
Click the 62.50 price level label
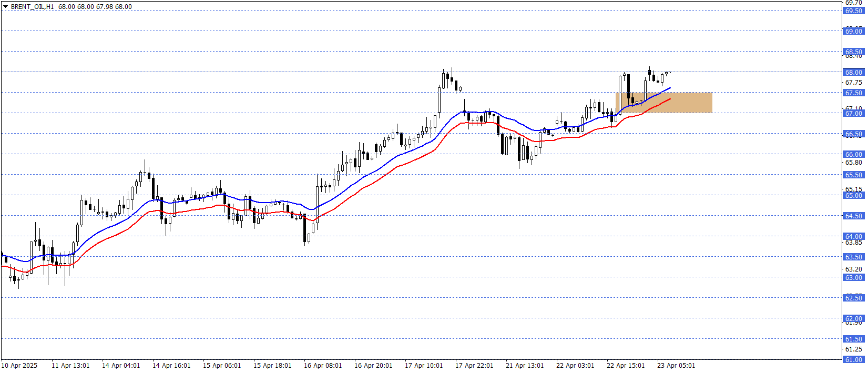click(854, 298)
